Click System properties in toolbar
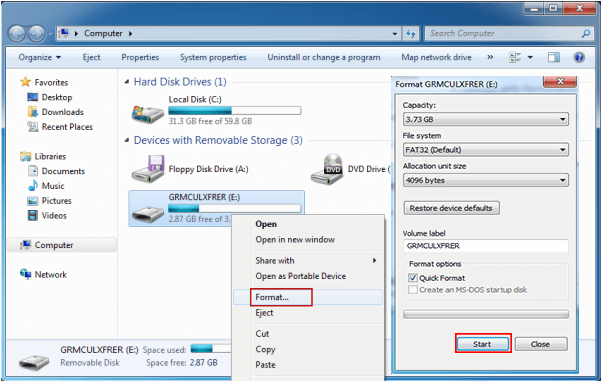 click(213, 57)
